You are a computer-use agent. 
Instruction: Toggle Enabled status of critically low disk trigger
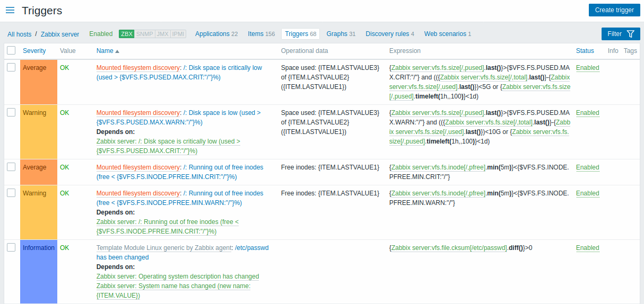coord(588,68)
